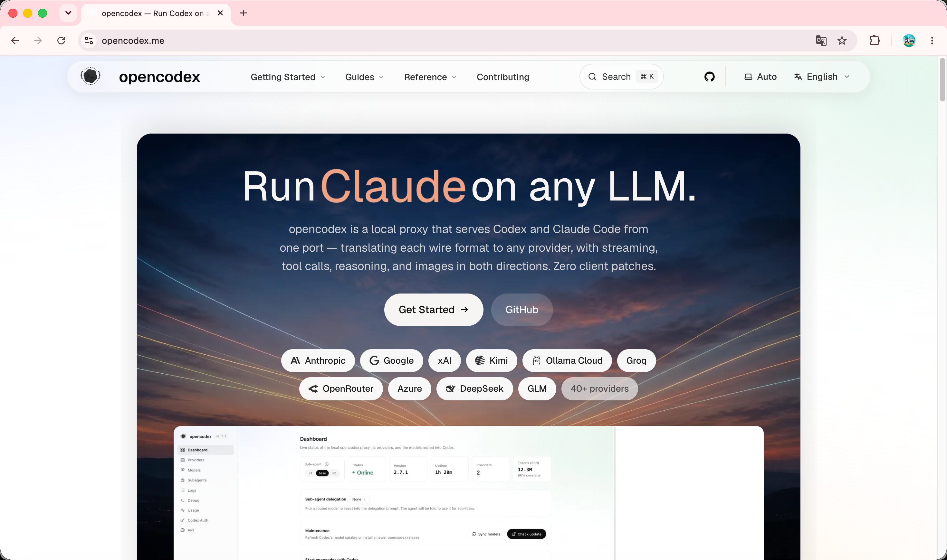The image size is (947, 560).
Task: Open the Sub-agent delegation None selector
Action: [359, 499]
